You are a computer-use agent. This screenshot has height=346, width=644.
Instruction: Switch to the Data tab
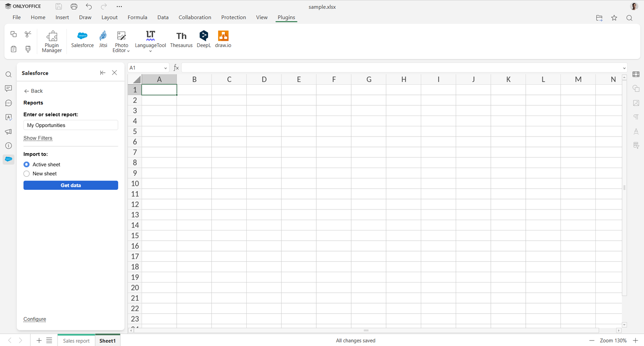click(x=163, y=17)
